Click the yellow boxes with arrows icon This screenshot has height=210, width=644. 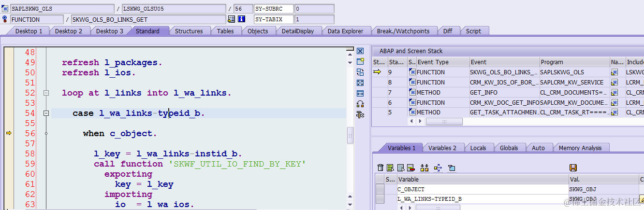point(424,168)
